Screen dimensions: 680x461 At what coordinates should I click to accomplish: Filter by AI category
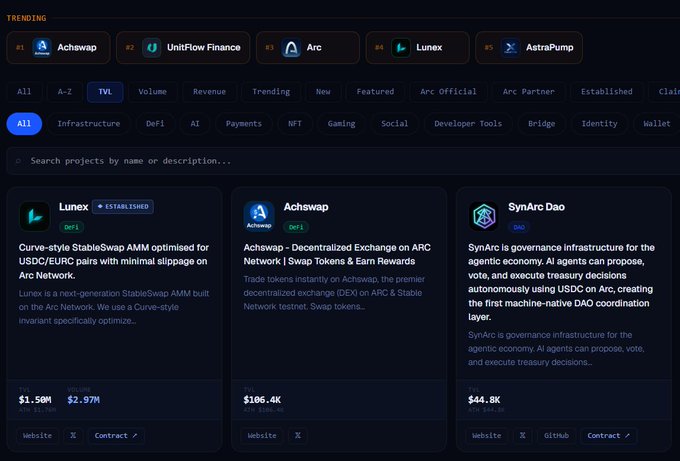[x=195, y=124]
